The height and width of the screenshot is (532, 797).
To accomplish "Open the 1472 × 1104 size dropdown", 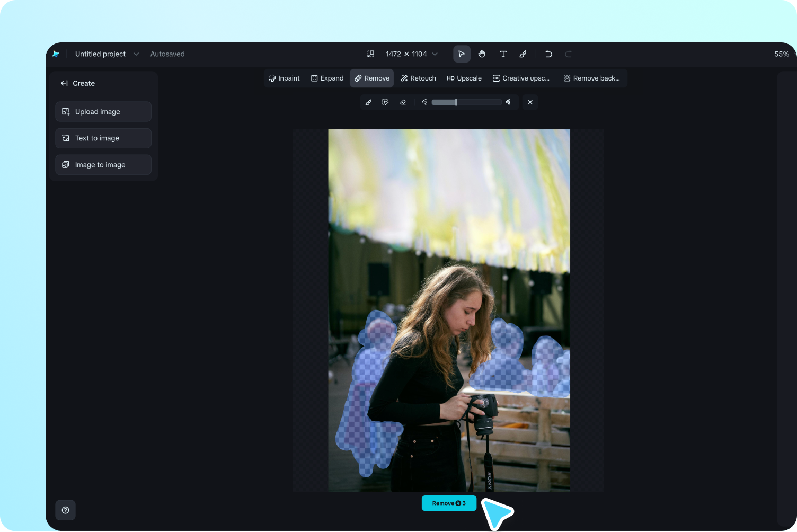I will pyautogui.click(x=412, y=54).
